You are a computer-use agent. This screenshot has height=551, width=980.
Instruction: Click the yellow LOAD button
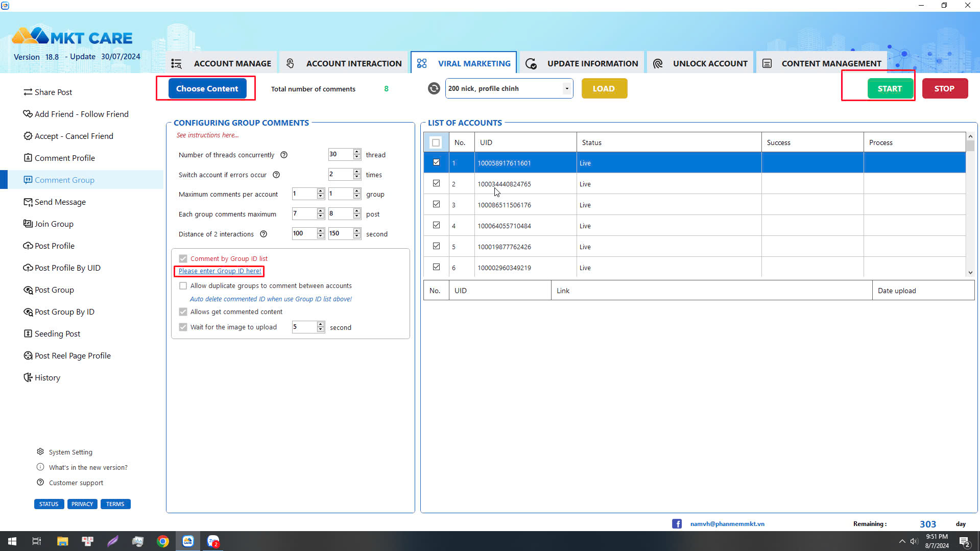(x=604, y=88)
